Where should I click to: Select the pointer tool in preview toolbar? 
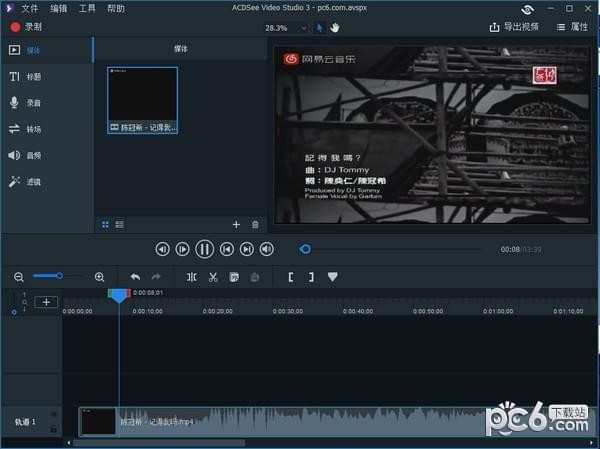click(x=320, y=28)
